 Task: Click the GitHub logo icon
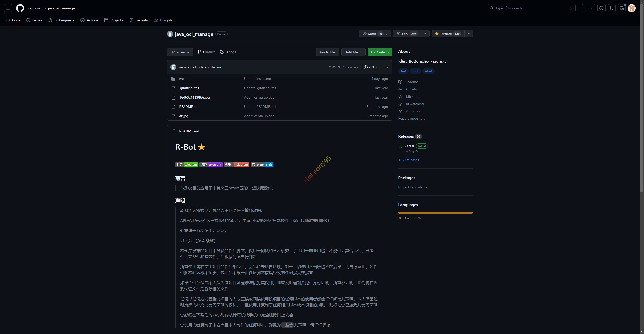click(20, 8)
